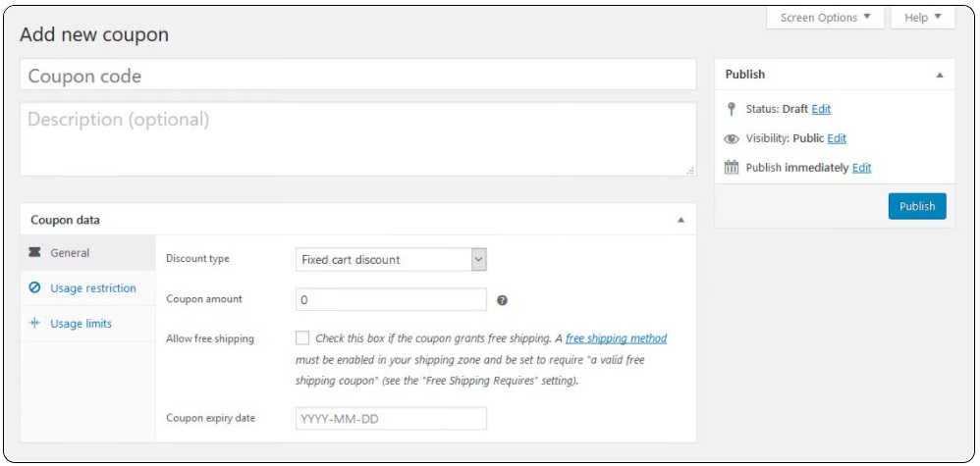Enable the Allow free shipping checkbox
Viewport: 980px width, 466px height.
point(302,338)
